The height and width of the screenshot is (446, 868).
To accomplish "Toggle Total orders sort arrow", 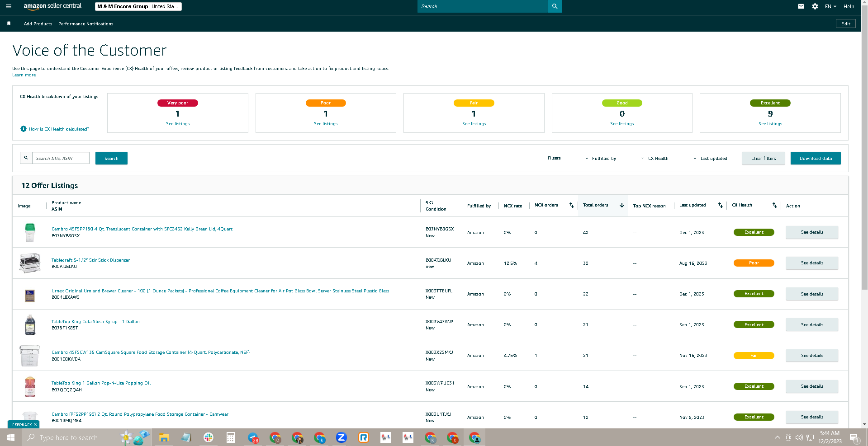I will point(622,205).
